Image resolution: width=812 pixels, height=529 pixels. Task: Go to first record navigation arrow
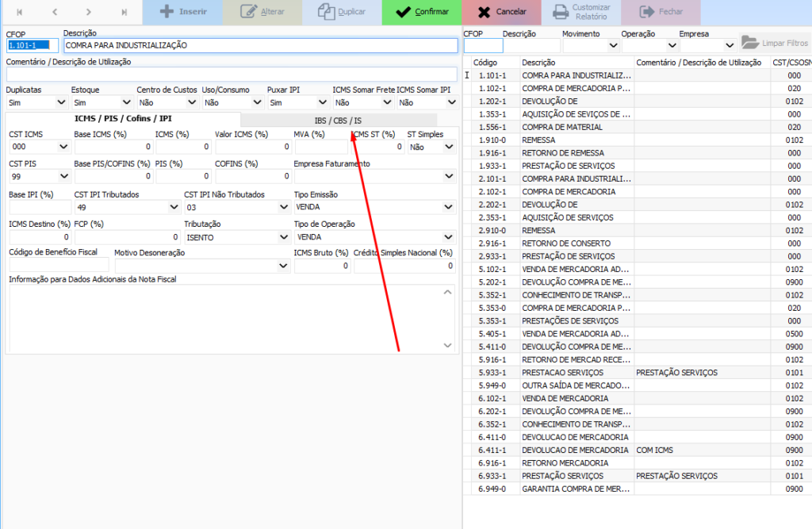(x=20, y=12)
